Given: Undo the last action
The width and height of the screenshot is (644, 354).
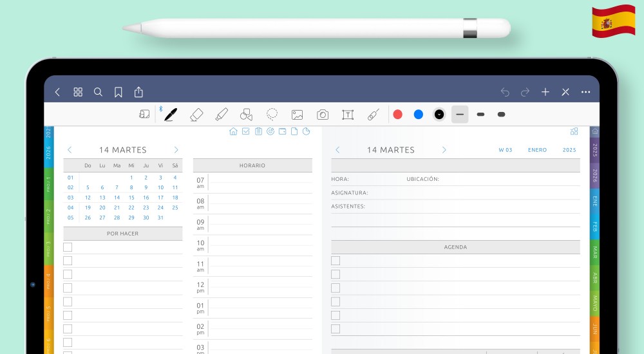Looking at the screenshot, I should (505, 92).
